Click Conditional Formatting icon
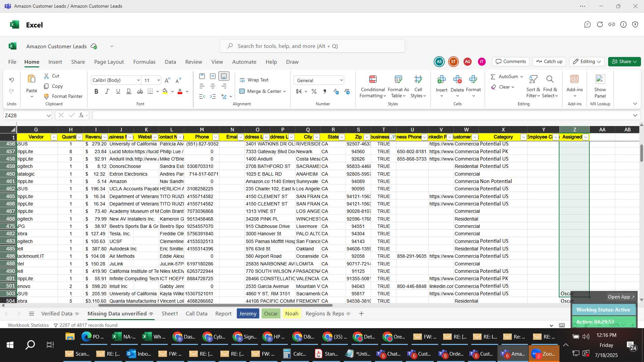The image size is (644, 362). [373, 79]
